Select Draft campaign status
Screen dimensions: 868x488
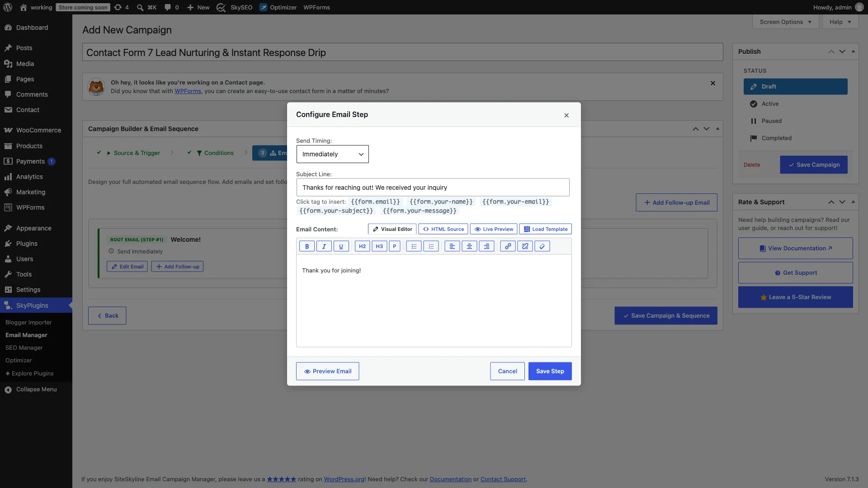pos(795,86)
